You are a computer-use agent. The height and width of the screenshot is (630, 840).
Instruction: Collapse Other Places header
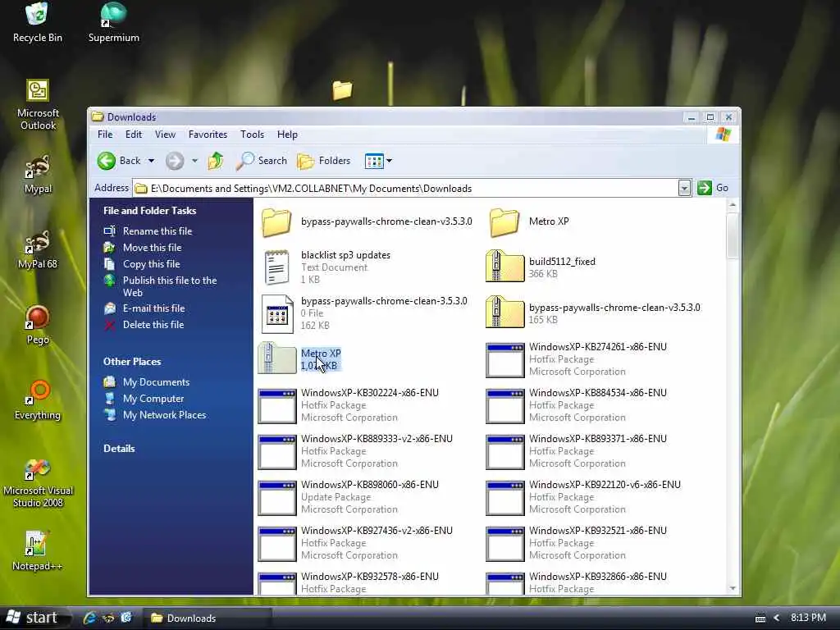[x=132, y=362]
